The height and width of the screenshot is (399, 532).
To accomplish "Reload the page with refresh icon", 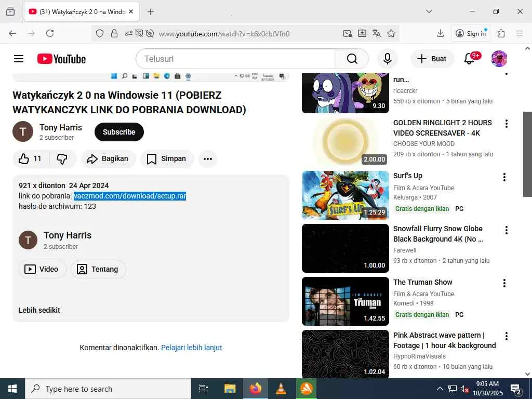I will [x=50, y=33].
